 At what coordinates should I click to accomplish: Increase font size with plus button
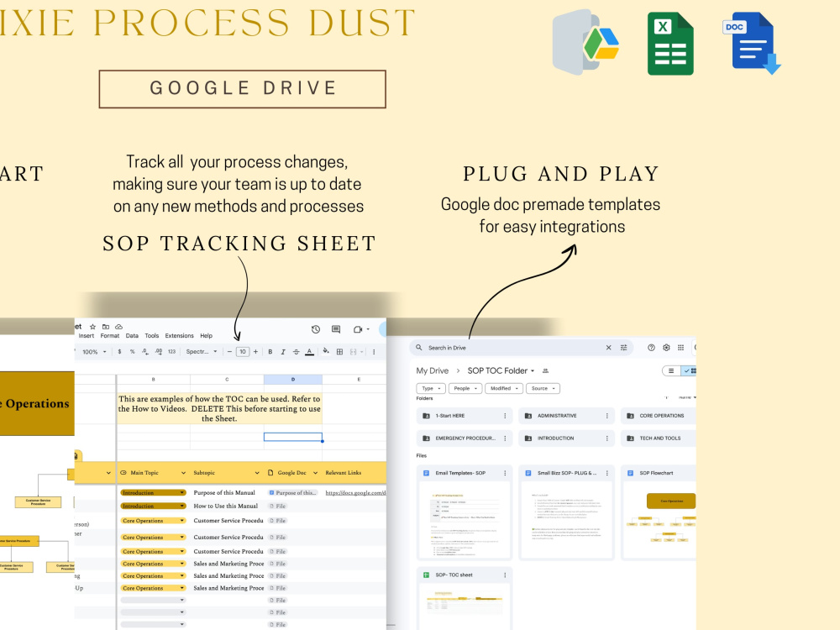[255, 352]
